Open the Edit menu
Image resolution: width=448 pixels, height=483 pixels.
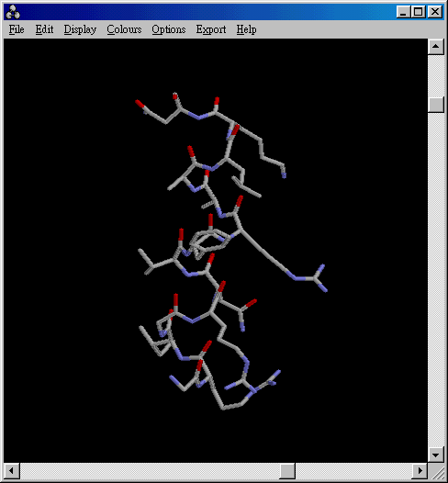coord(44,29)
